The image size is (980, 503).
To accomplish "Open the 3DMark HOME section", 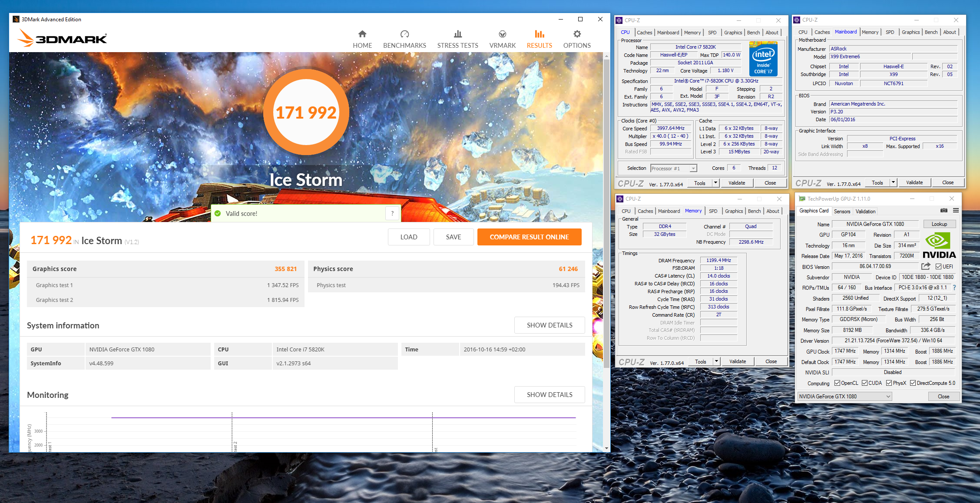I will [362, 39].
